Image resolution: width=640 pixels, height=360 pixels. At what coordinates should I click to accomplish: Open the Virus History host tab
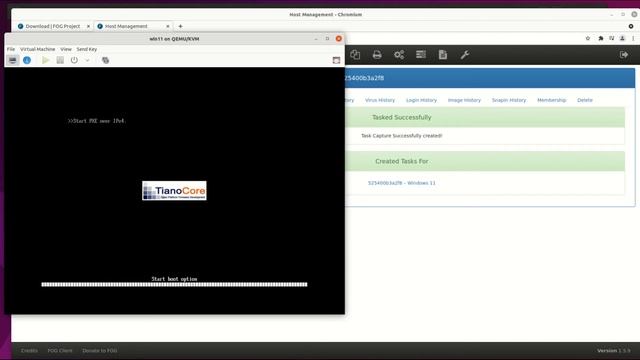click(380, 100)
